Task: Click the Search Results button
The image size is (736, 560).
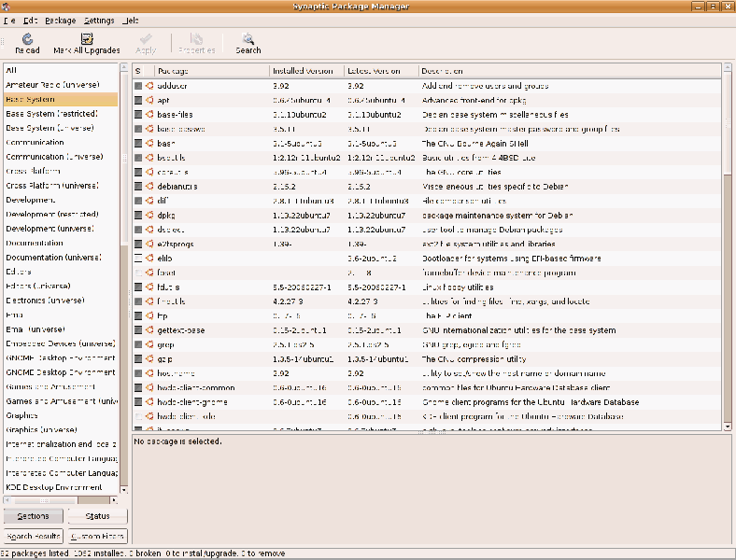Action: tap(33, 536)
